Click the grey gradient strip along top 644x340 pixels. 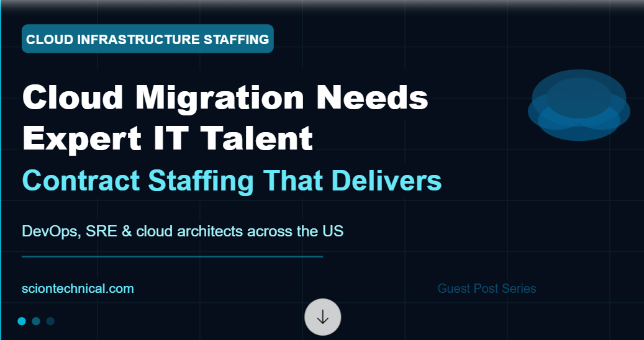pos(322,5)
